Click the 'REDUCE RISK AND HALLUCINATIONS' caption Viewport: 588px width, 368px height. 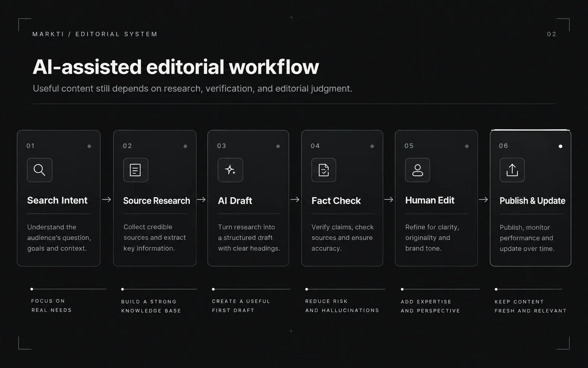342,306
